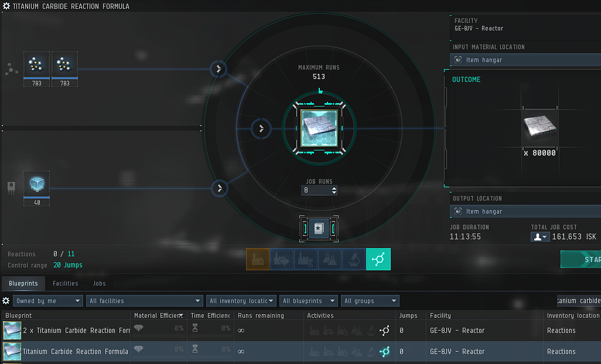Open the window settings gear beside the title
Viewport: 601px width, 364px height.
(x=6, y=6)
